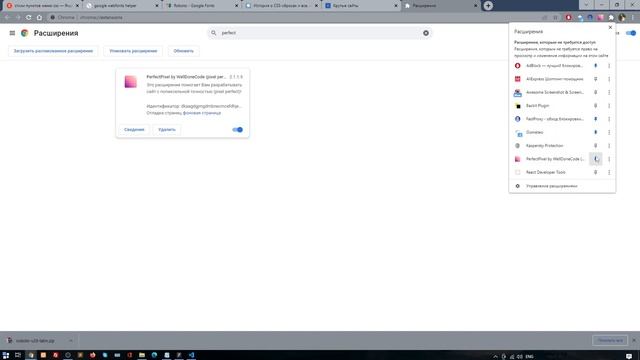Screen dimensions: 640x360
Task: Open AdBlock extension in popup list
Action: (x=550, y=66)
